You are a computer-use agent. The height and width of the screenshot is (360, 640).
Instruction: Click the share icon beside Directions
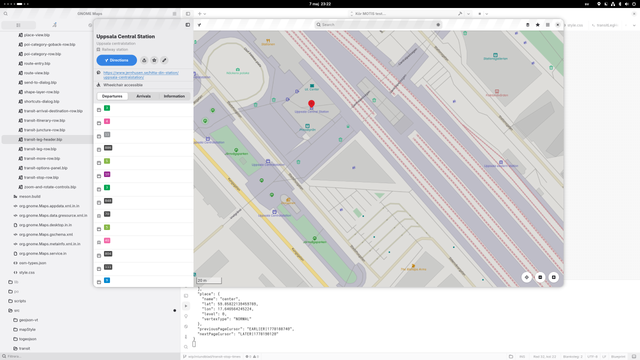point(144,60)
